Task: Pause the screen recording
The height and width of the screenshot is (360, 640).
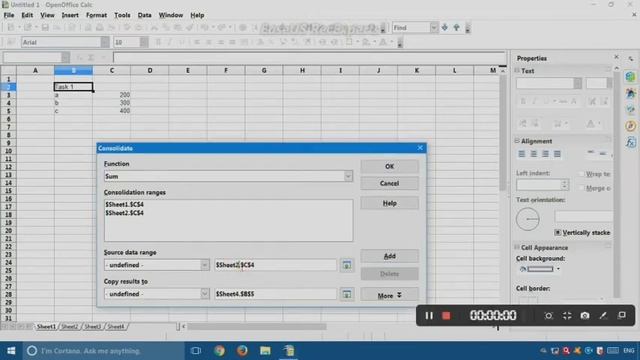Action: [x=429, y=316]
